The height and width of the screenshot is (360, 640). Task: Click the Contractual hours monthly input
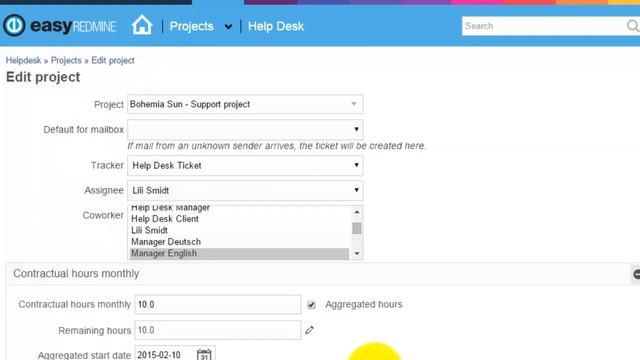(218, 304)
